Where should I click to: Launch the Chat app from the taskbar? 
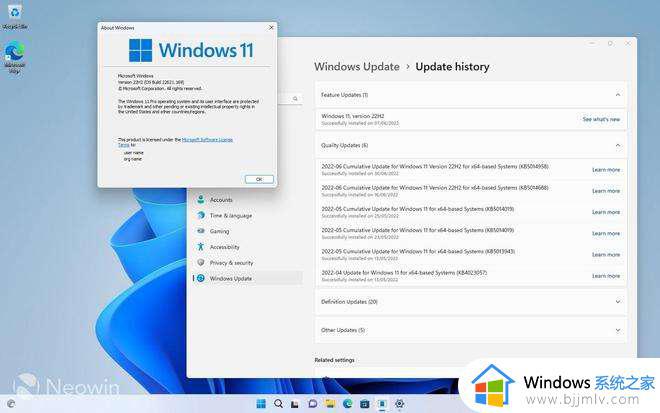pos(312,404)
